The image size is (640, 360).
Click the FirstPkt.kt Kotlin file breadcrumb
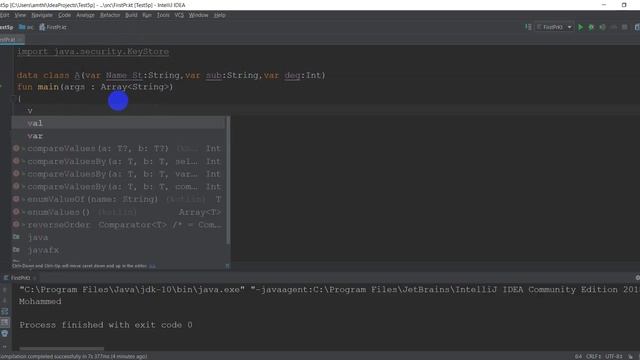click(x=53, y=27)
